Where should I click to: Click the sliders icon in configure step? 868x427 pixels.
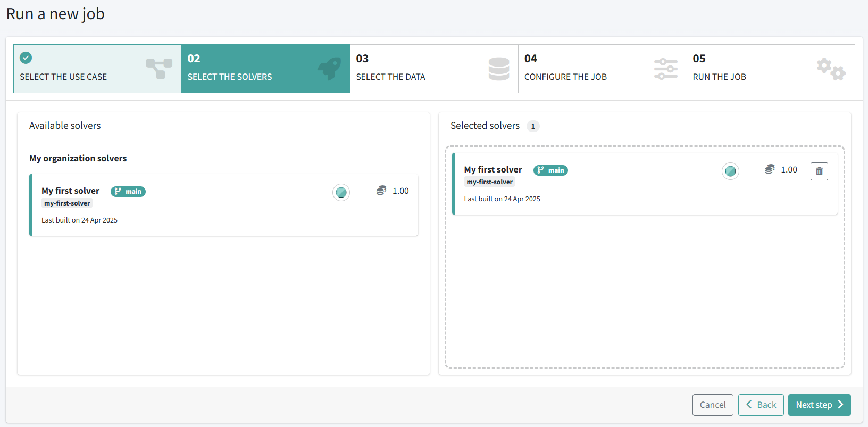(665, 69)
